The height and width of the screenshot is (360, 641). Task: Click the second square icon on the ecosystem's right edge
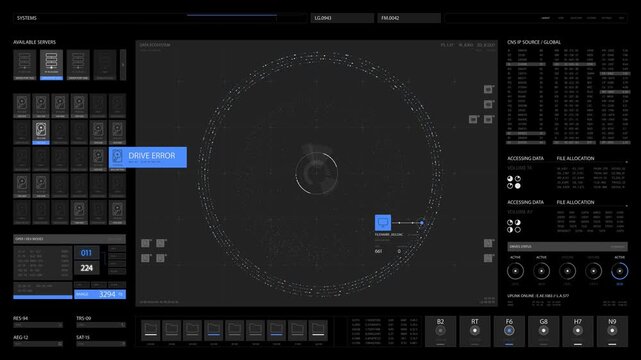pos(488,105)
